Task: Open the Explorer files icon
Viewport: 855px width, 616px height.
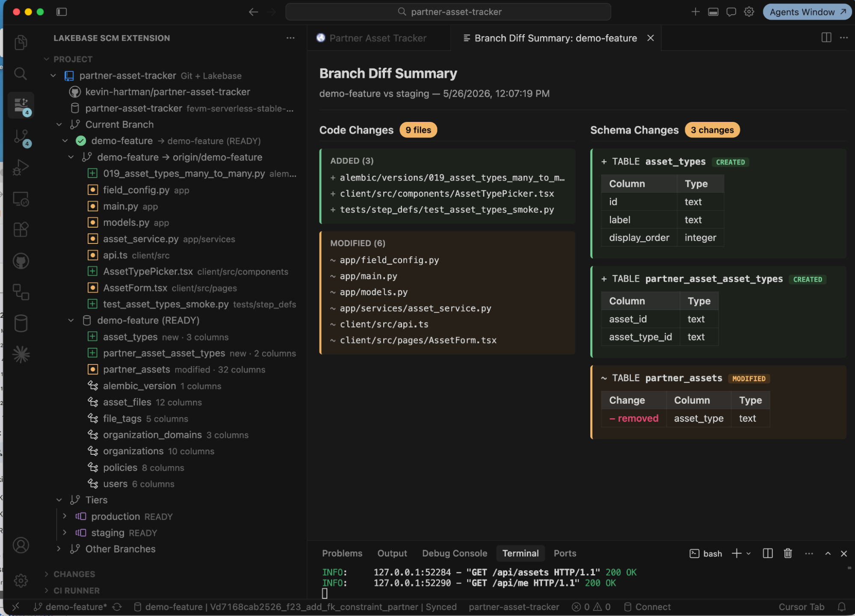Action: tap(21, 42)
